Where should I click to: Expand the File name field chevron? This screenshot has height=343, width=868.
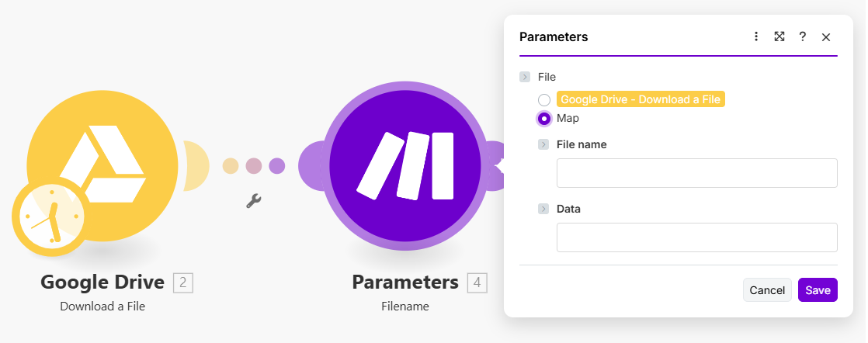click(x=543, y=144)
